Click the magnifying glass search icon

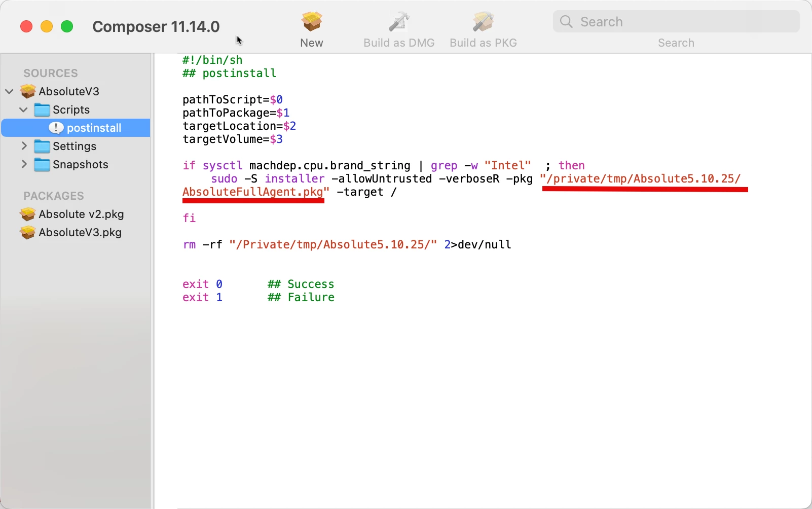566,22
